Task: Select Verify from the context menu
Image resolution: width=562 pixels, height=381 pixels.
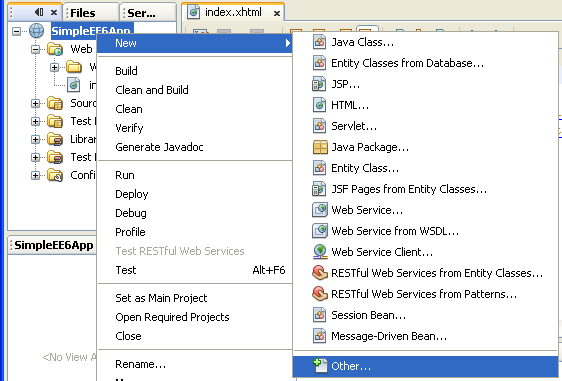Action: [x=195, y=128]
